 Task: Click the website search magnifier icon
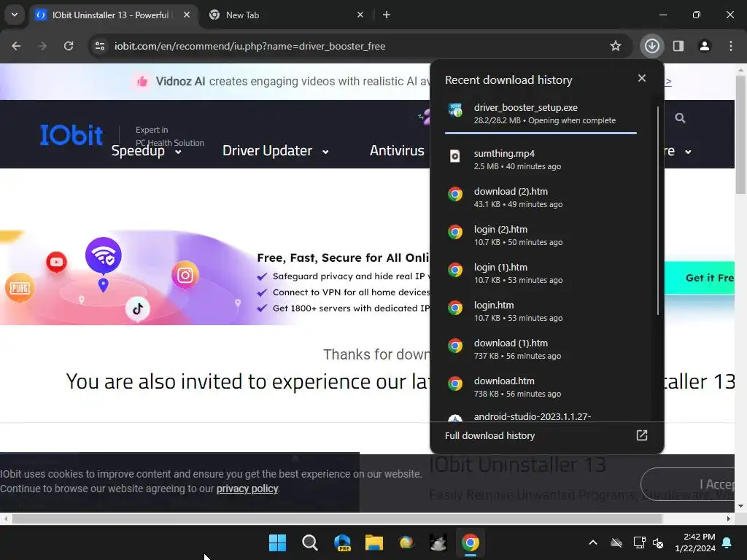coord(680,117)
